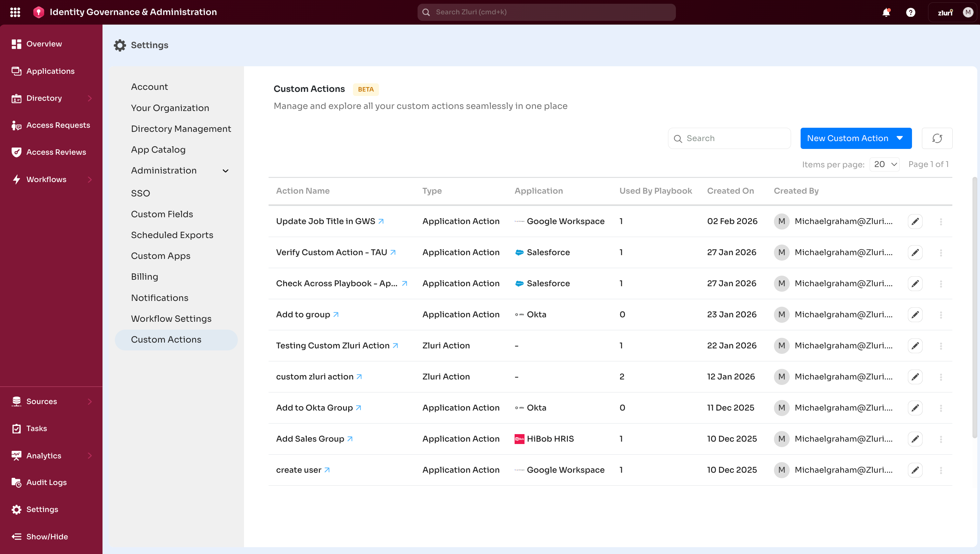This screenshot has width=980, height=554.
Task: Open three-dot menu for Add to group row
Action: point(941,315)
